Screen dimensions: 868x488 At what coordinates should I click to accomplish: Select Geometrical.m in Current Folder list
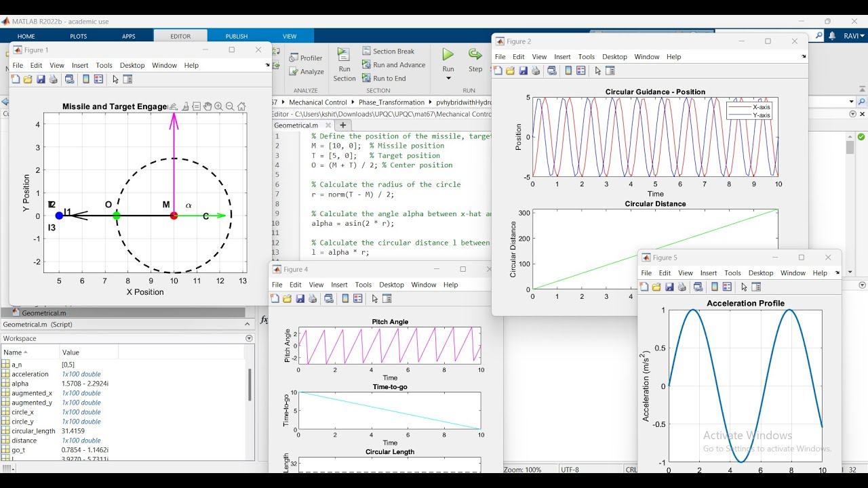[44, 313]
